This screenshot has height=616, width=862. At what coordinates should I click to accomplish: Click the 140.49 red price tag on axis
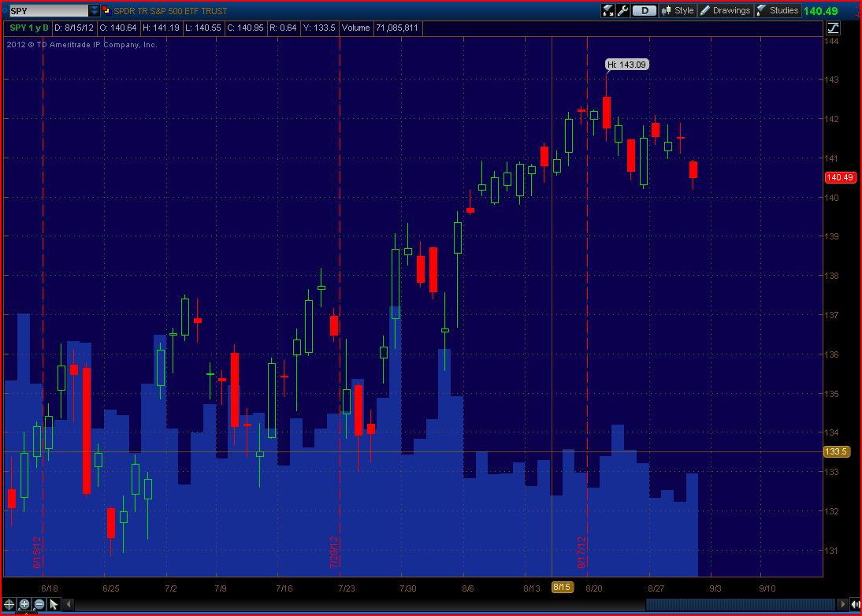point(839,177)
